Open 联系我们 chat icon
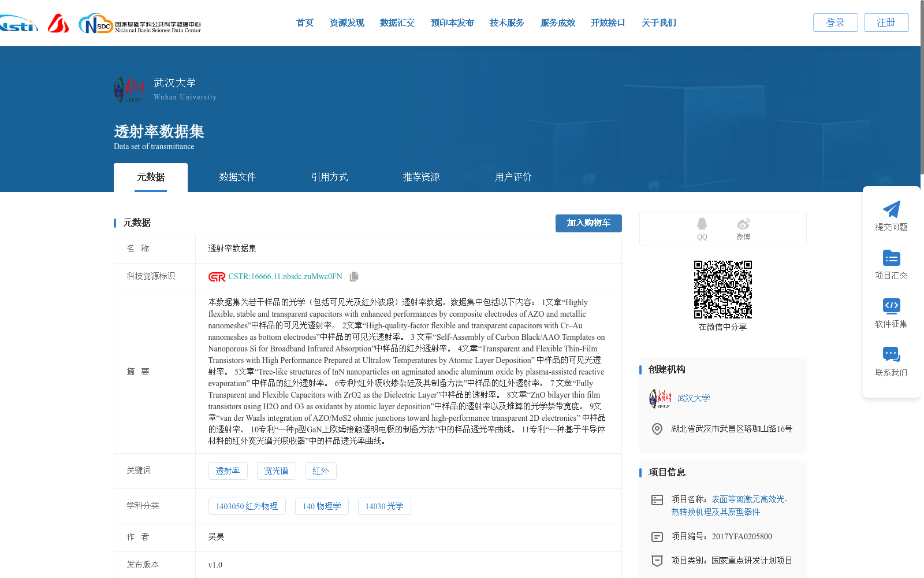The height and width of the screenshot is (578, 924). 891,354
